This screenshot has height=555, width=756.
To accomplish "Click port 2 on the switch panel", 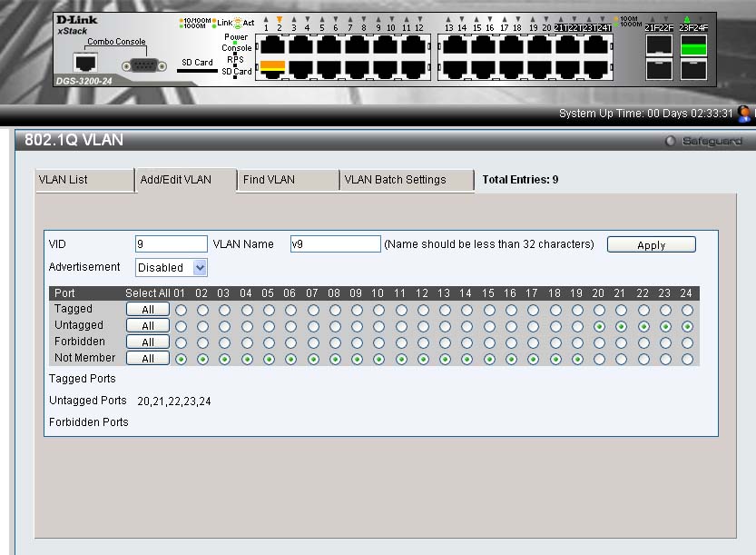I will coord(273,65).
